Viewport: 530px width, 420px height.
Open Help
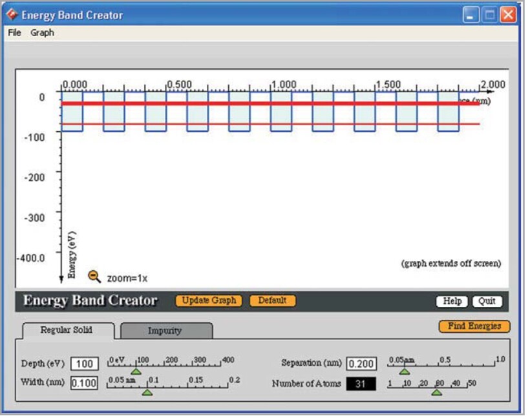452,302
